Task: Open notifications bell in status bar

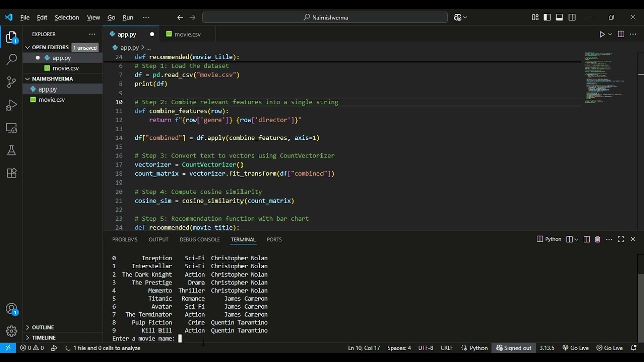Action: point(634,348)
